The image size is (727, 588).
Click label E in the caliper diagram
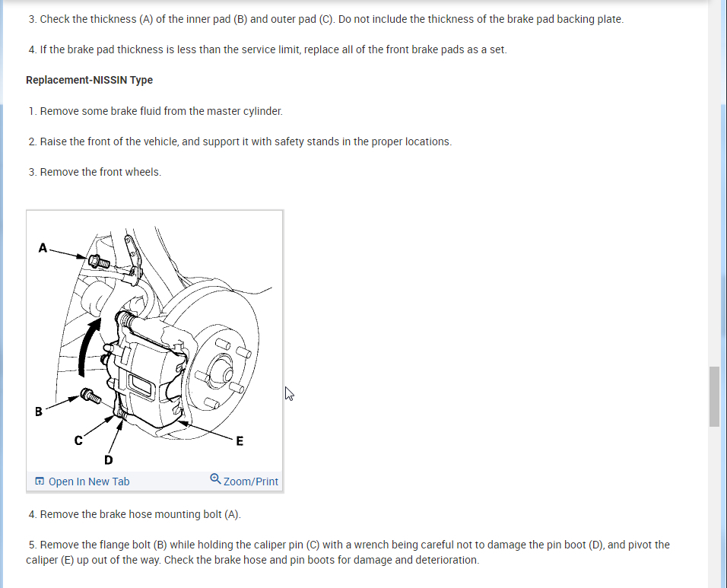tap(240, 441)
